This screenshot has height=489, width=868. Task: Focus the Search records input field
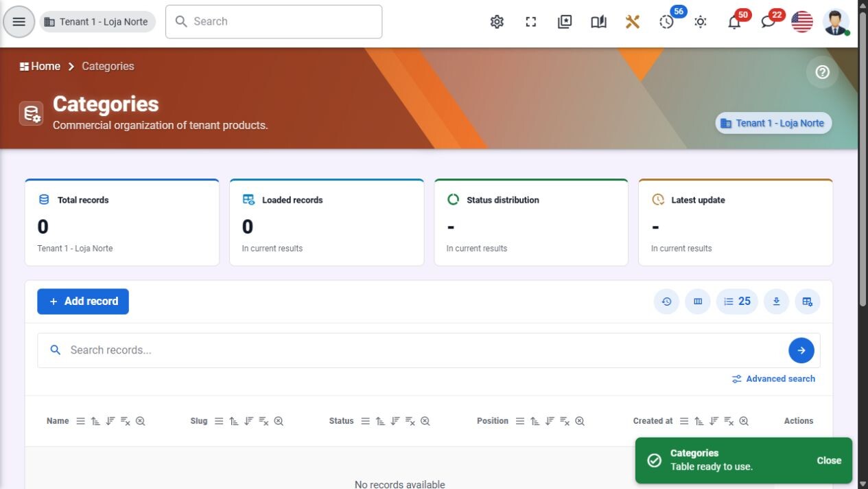pos(425,350)
